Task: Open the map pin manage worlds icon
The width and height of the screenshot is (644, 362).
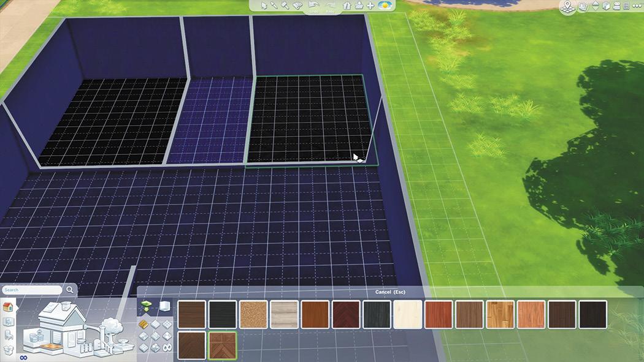Action: point(567,7)
